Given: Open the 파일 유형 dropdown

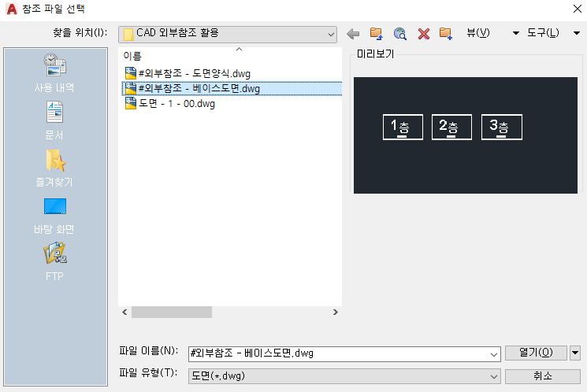Looking at the screenshot, I should click(344, 376).
